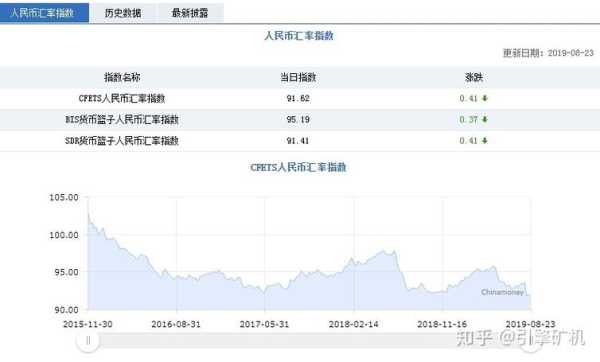Click the Chinamoney watermark in chart
This screenshot has height=362, width=600.
(x=502, y=292)
